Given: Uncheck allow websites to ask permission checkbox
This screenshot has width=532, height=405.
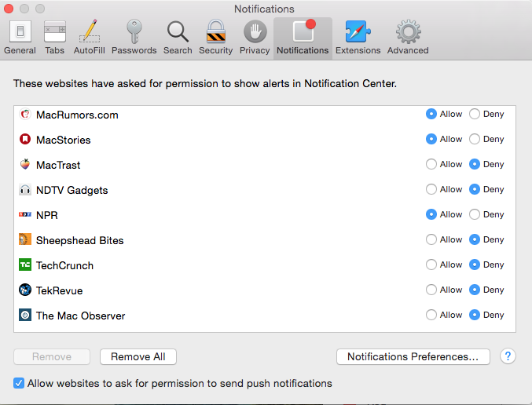Looking at the screenshot, I should click(19, 383).
